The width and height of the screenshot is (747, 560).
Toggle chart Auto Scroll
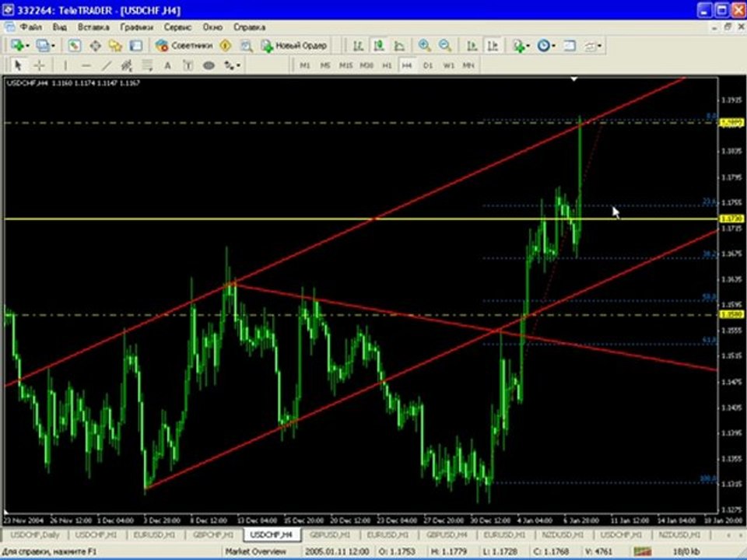click(x=472, y=46)
